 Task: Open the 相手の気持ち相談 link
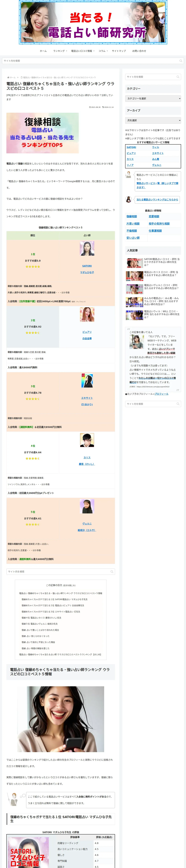[x=159, y=224]
